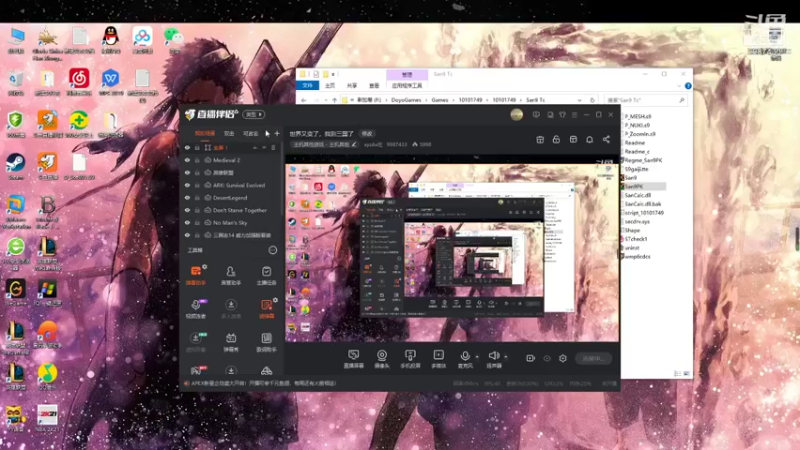Image resolution: width=800 pixels, height=450 pixels.
Task: Select the Steam desktop icon
Action: pos(16,167)
